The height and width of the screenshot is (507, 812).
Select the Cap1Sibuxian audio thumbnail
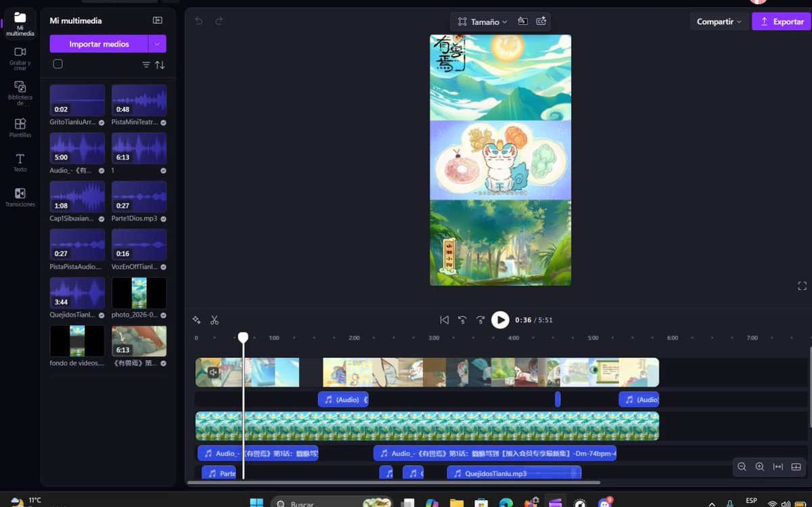coord(77,197)
